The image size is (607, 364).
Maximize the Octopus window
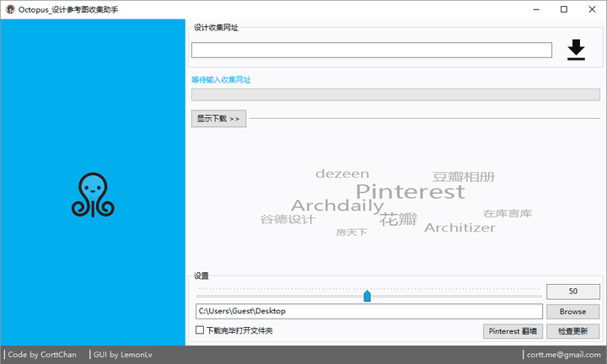pyautogui.click(x=564, y=9)
